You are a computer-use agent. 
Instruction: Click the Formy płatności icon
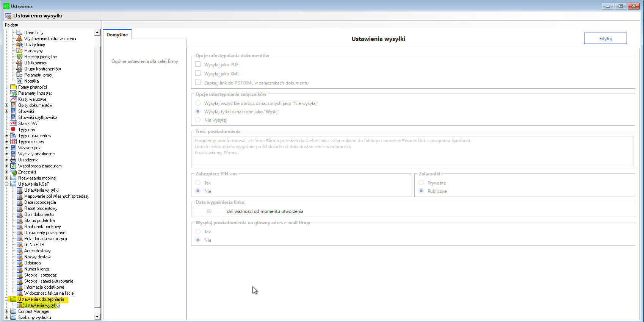(13, 87)
